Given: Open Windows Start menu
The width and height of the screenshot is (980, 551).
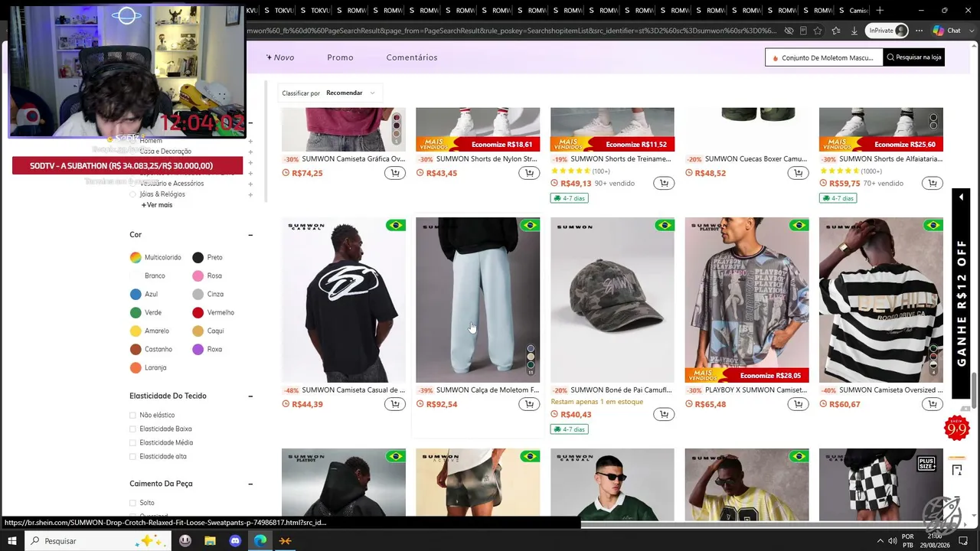Looking at the screenshot, I should (11, 541).
